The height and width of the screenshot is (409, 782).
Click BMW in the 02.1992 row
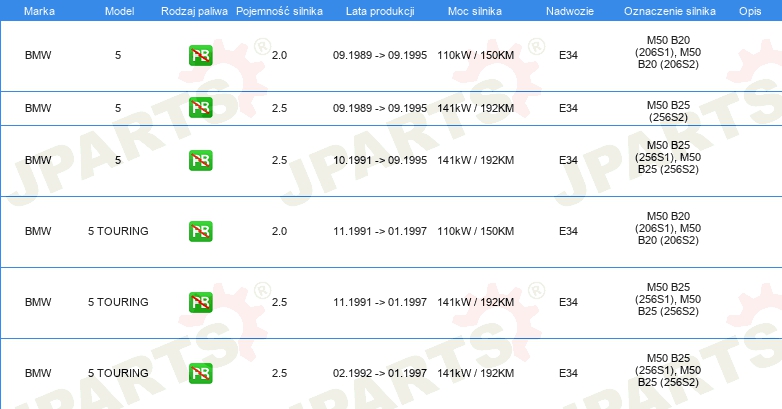pos(38,373)
